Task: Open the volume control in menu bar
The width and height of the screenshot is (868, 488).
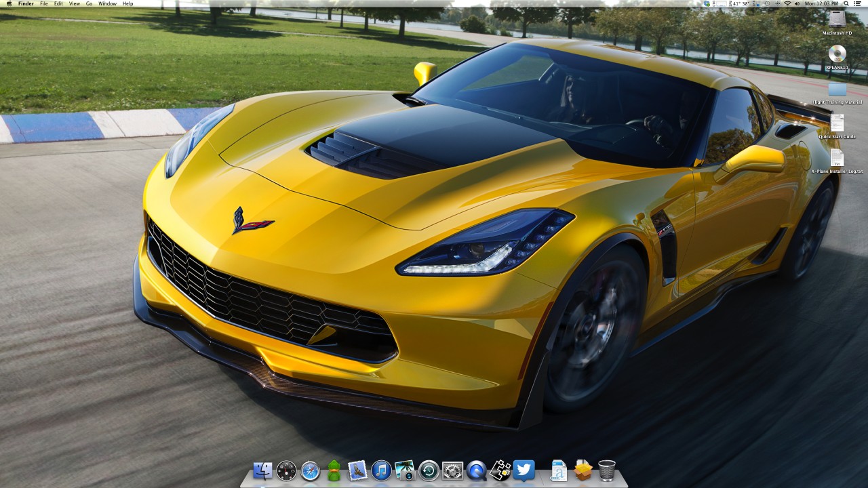Action: click(x=797, y=4)
